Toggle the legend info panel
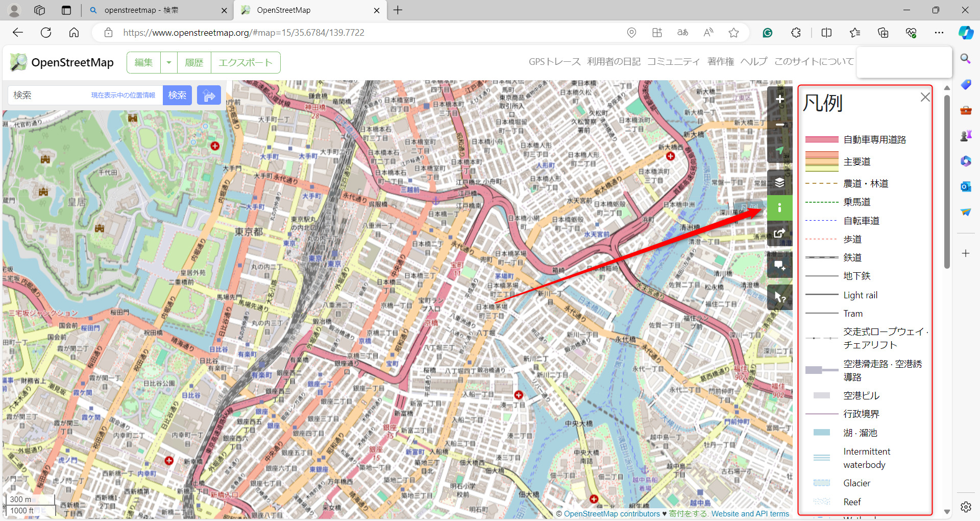Viewport: 980px width, 521px height. (779, 208)
